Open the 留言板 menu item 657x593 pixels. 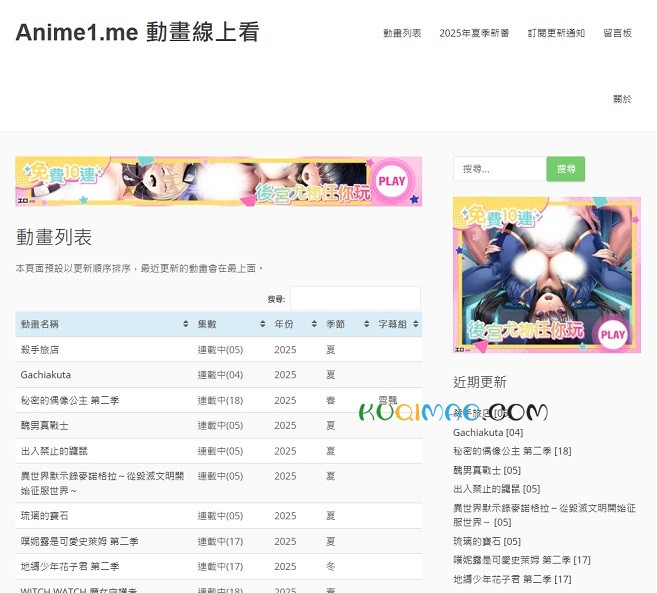(x=617, y=33)
